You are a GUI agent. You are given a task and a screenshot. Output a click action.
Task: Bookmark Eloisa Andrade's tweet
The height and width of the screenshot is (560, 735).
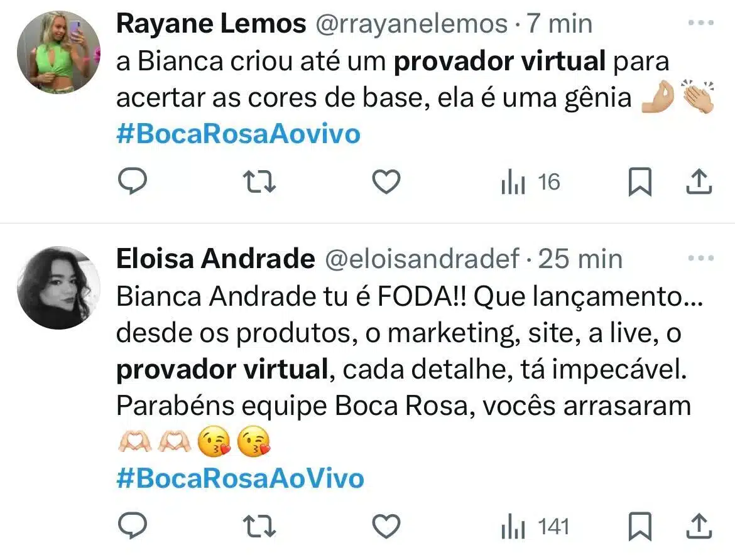tap(640, 526)
